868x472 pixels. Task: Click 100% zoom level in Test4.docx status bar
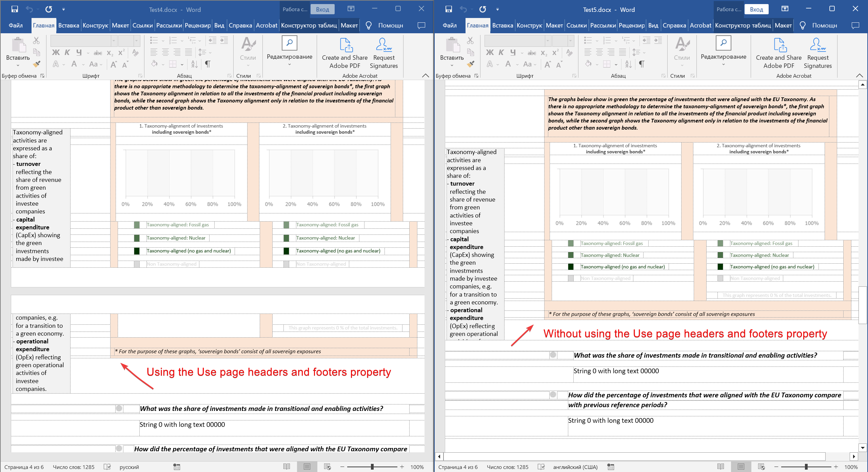point(417,467)
